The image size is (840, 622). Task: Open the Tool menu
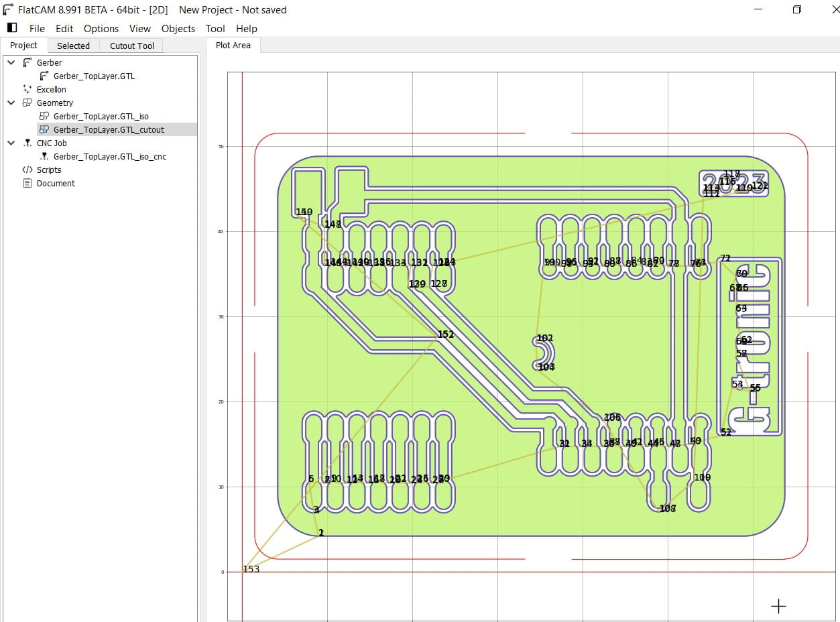coord(215,29)
